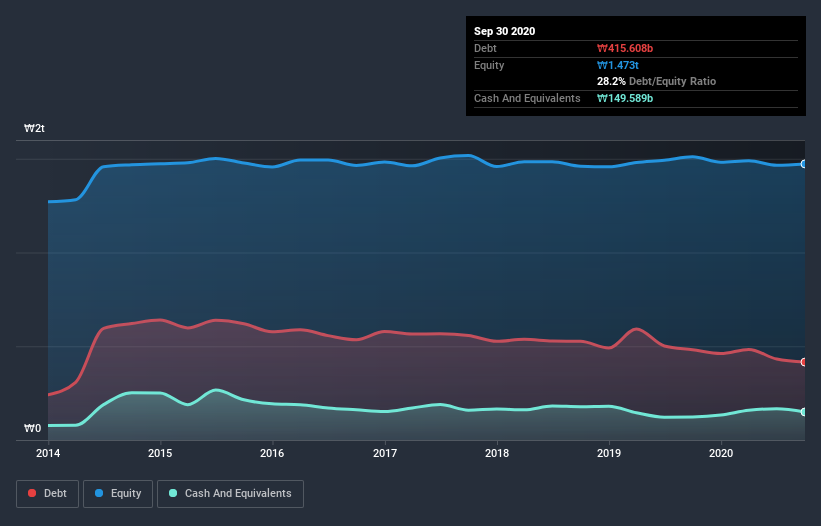This screenshot has width=821, height=526.
Task: Select the 2015 x-axis label
Action: (x=160, y=453)
